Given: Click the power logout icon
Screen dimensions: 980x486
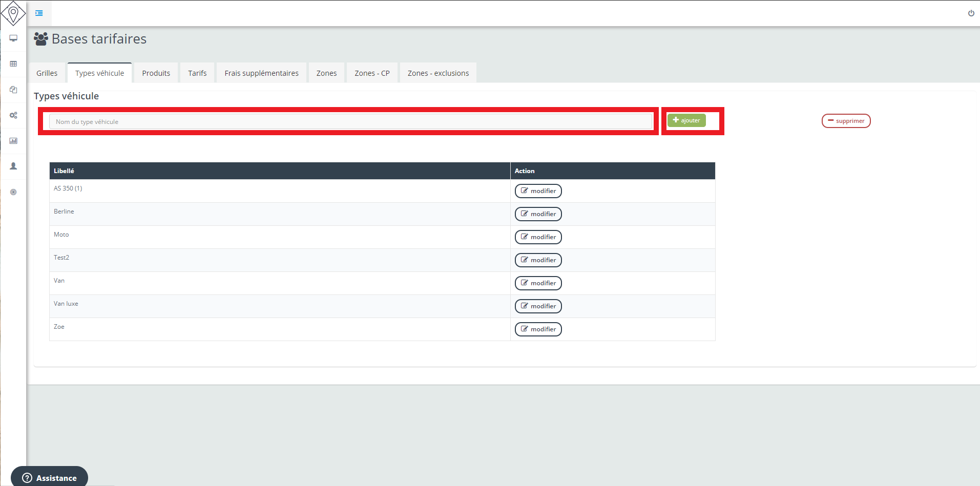Looking at the screenshot, I should (971, 13).
